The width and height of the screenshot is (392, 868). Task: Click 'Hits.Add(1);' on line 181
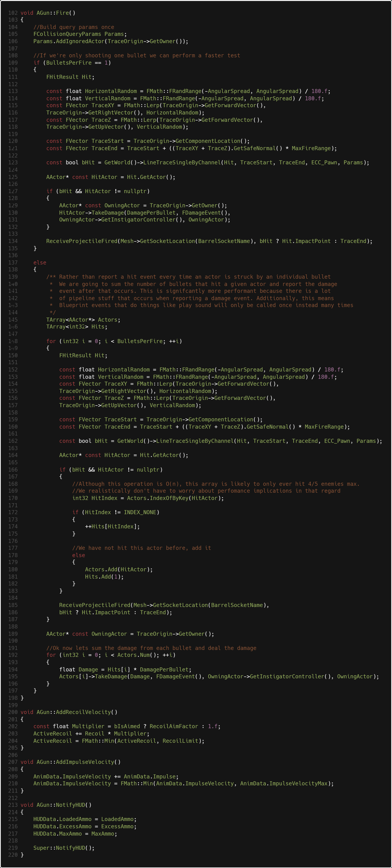(104, 576)
